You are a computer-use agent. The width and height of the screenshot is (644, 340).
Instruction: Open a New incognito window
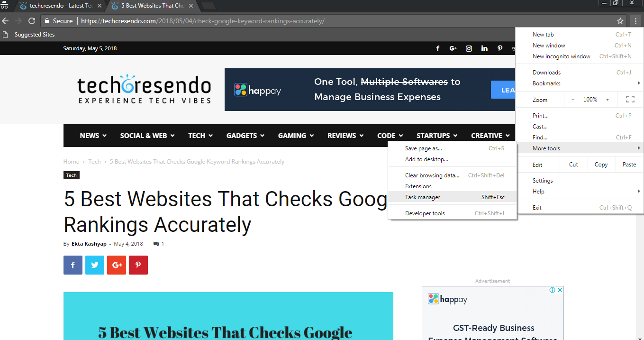point(580,56)
